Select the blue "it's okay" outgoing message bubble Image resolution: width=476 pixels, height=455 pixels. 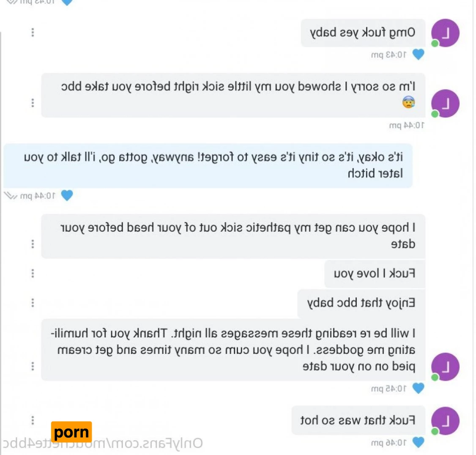tap(208, 165)
